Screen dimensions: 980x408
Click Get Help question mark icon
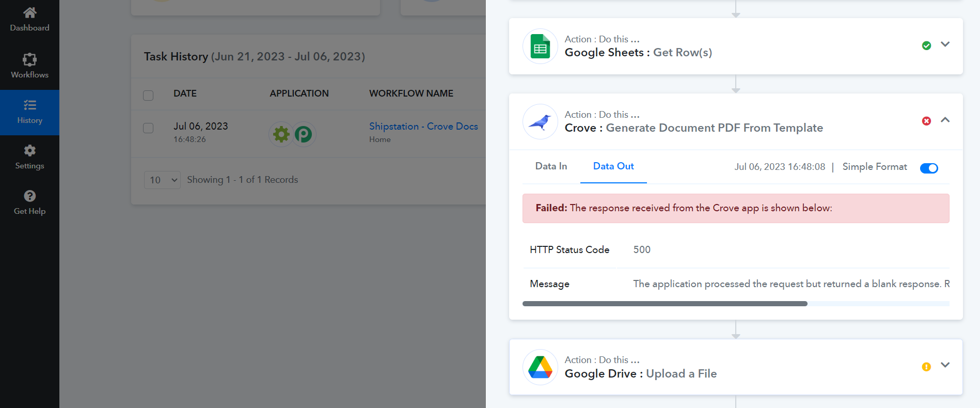tap(30, 196)
